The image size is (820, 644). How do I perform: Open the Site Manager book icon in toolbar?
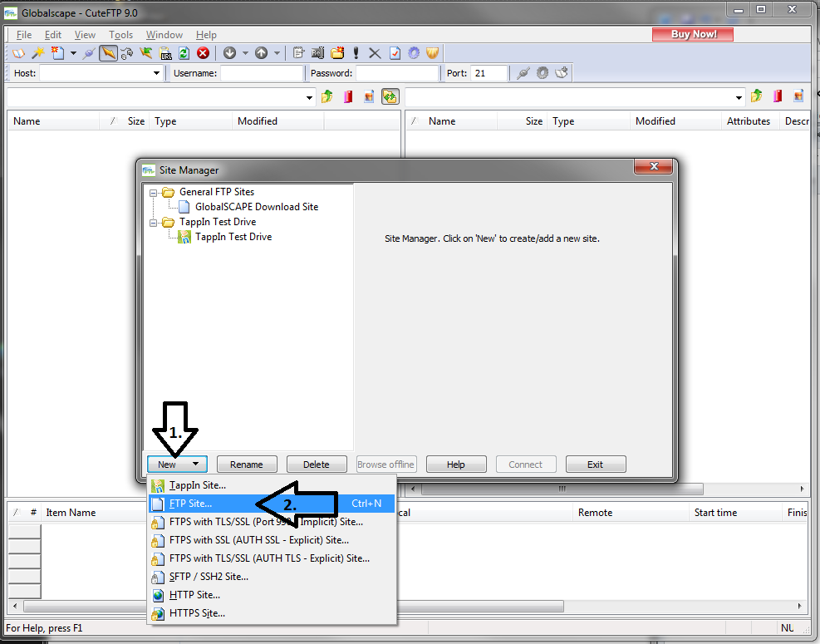19,53
